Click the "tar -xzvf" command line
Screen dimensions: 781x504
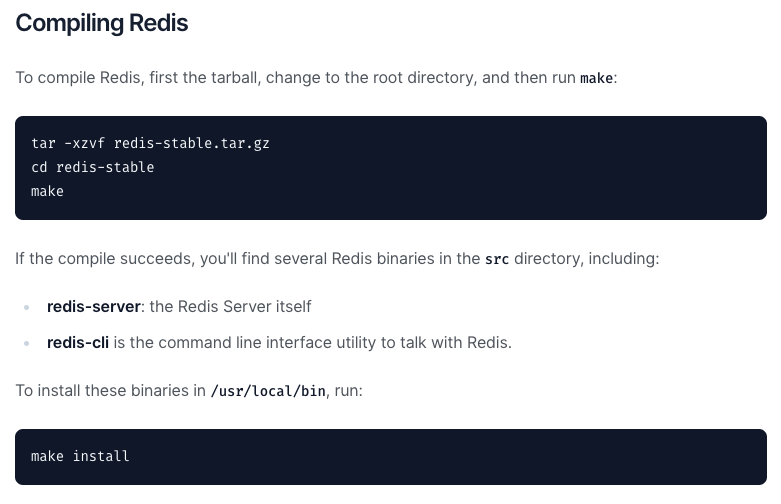click(x=150, y=143)
